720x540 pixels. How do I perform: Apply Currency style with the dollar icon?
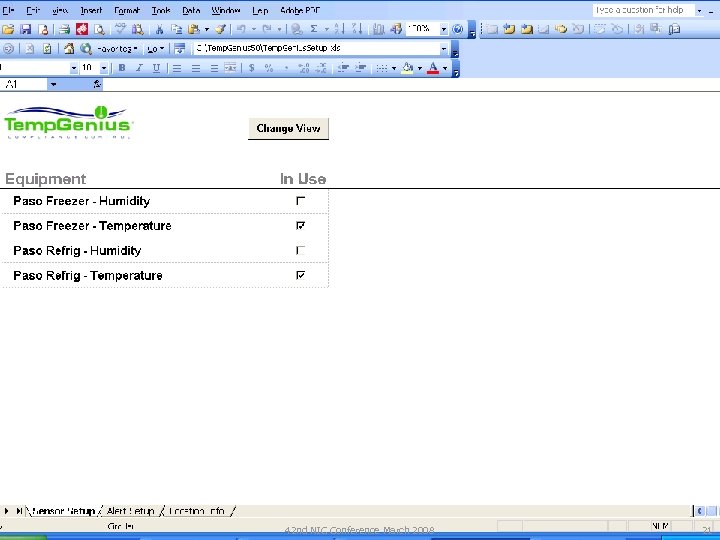[x=252, y=68]
